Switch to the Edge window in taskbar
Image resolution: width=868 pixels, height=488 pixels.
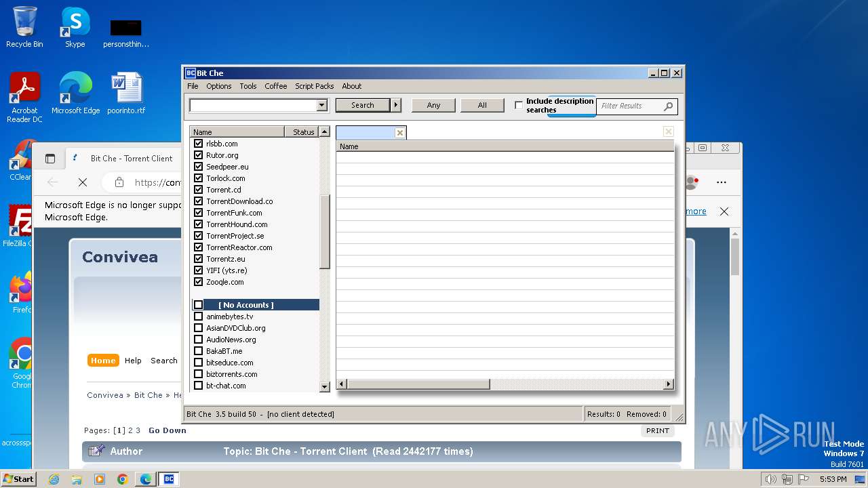pyautogui.click(x=146, y=479)
